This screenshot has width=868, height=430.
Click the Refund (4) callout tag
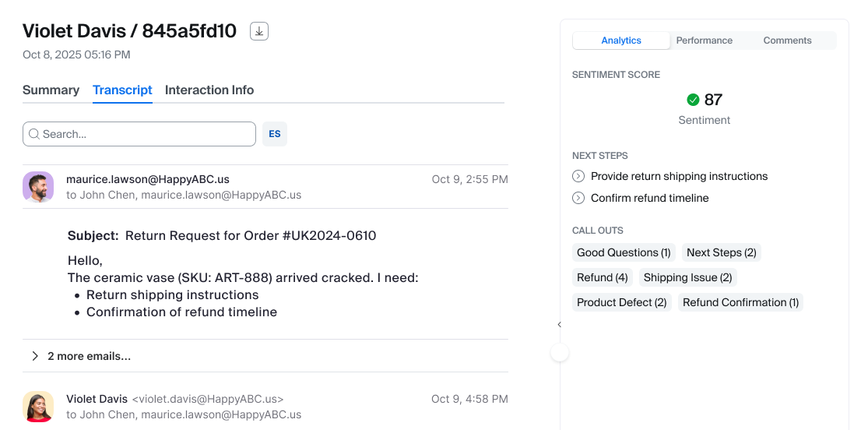(x=602, y=277)
